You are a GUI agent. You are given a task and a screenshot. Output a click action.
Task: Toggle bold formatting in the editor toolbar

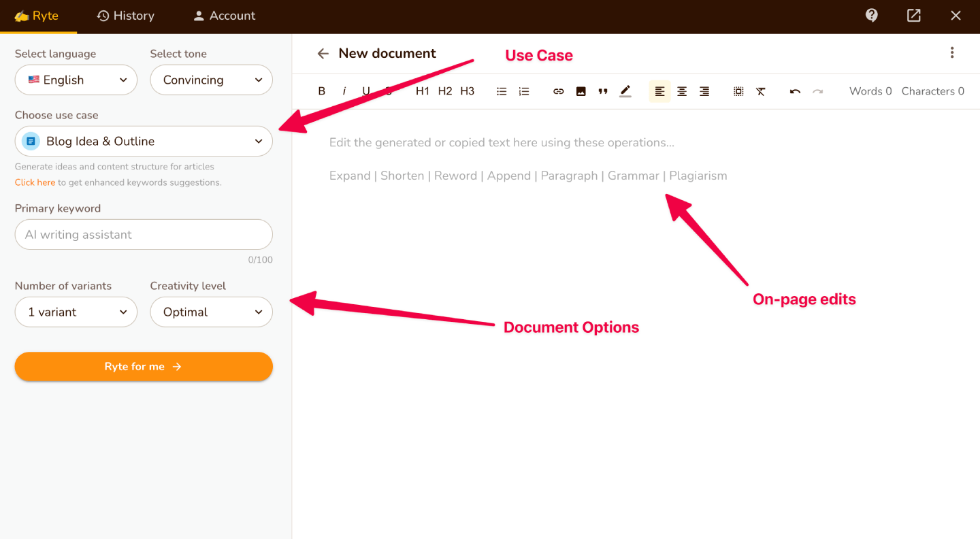(322, 91)
